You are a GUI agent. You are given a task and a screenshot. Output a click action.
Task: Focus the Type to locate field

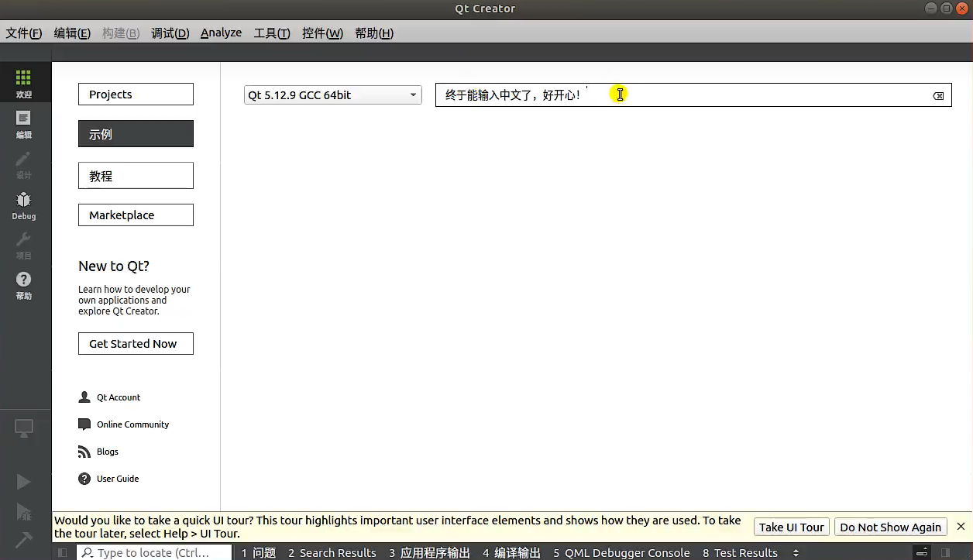coord(154,552)
